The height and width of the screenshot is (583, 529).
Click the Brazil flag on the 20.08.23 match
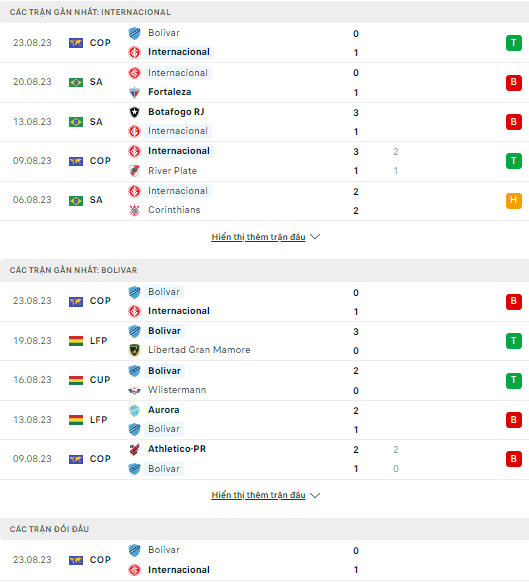coord(76,82)
